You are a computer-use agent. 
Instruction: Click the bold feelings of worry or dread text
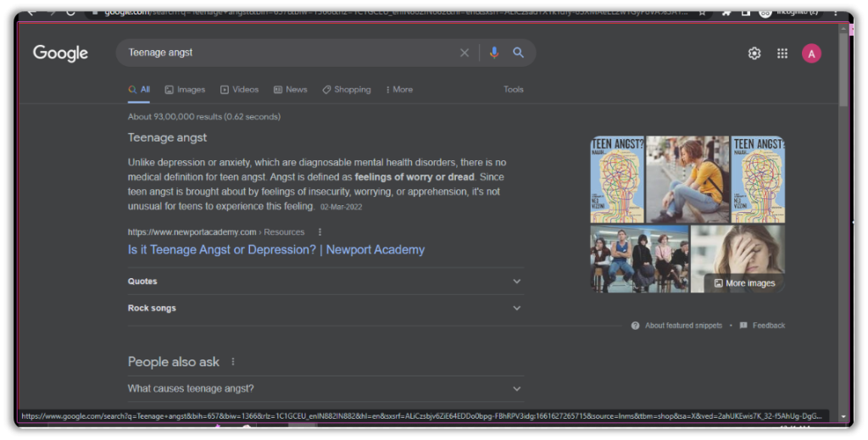415,177
